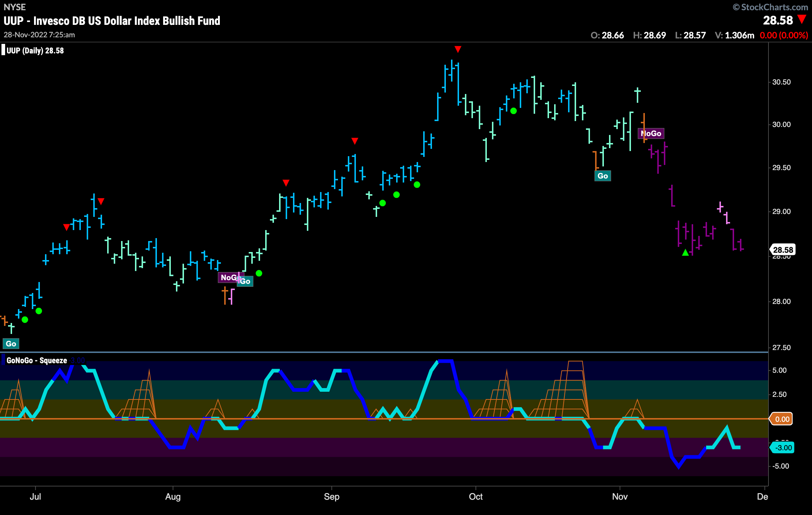The height and width of the screenshot is (515, 812).
Task: Click the red triangle marker near late August
Action: 286,183
